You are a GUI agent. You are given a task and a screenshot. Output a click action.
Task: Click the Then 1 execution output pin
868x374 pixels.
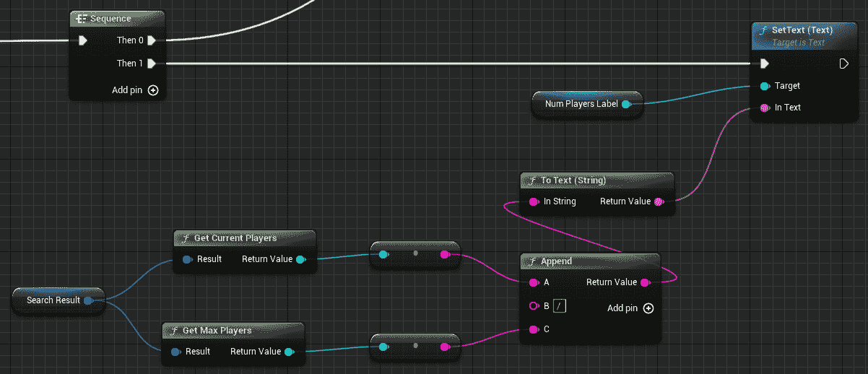point(151,64)
